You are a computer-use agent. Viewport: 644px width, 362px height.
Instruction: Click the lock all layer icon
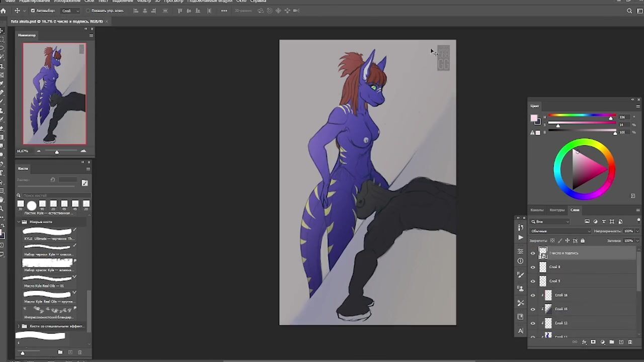(583, 241)
